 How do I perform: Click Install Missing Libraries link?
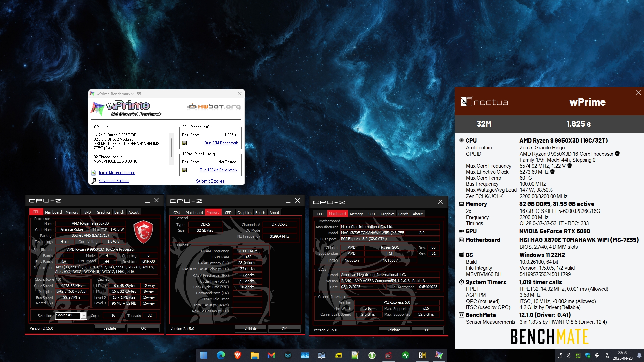[x=117, y=173]
